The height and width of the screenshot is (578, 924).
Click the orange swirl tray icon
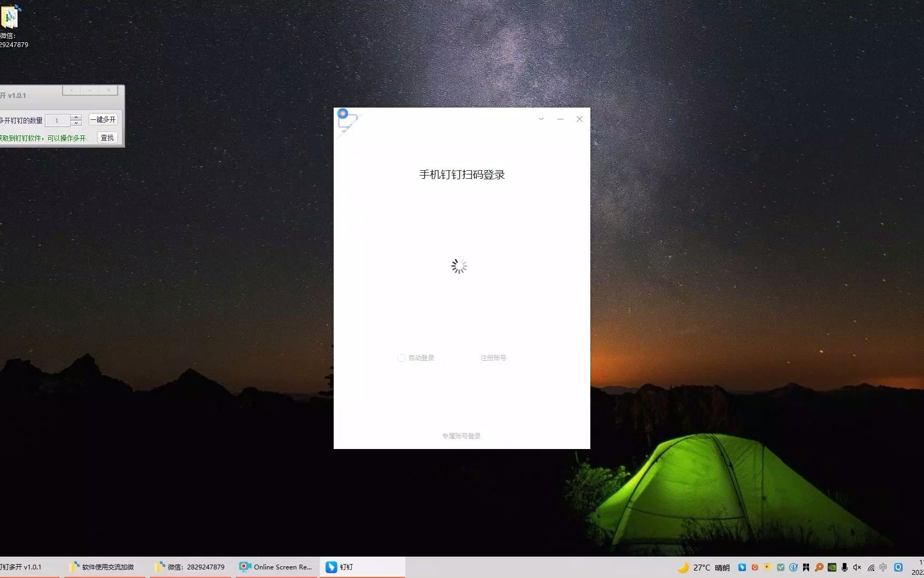point(755,567)
